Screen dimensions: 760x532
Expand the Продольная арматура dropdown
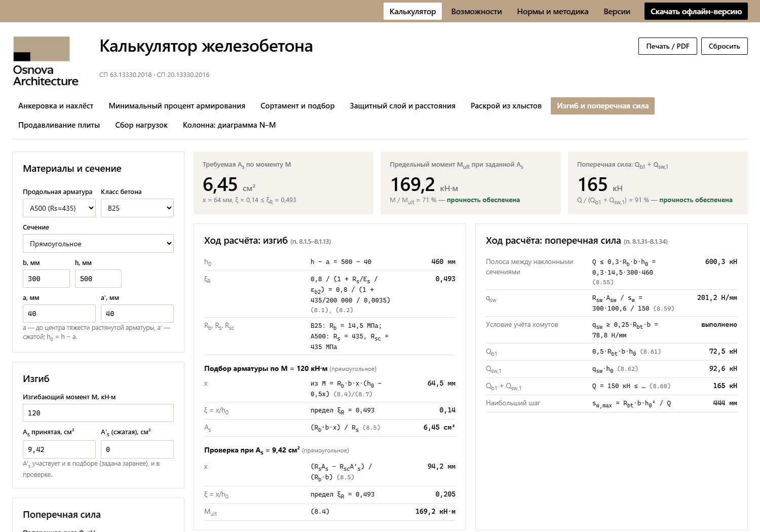pyautogui.click(x=59, y=208)
